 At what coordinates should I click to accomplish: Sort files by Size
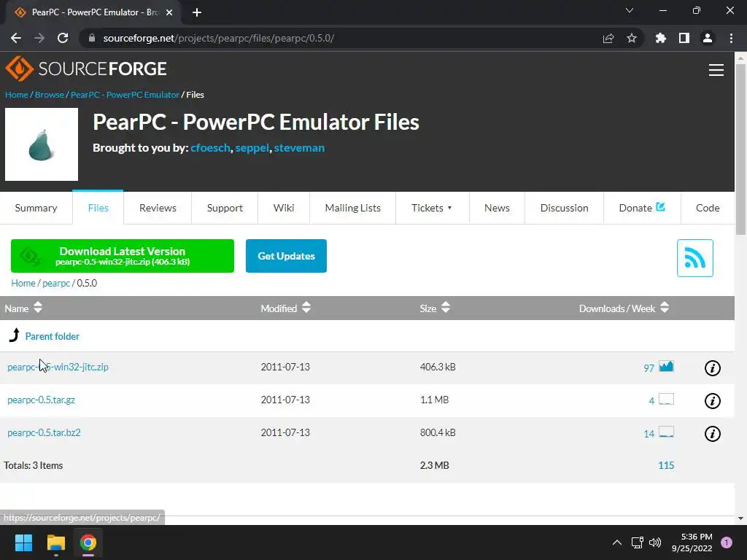coord(435,308)
